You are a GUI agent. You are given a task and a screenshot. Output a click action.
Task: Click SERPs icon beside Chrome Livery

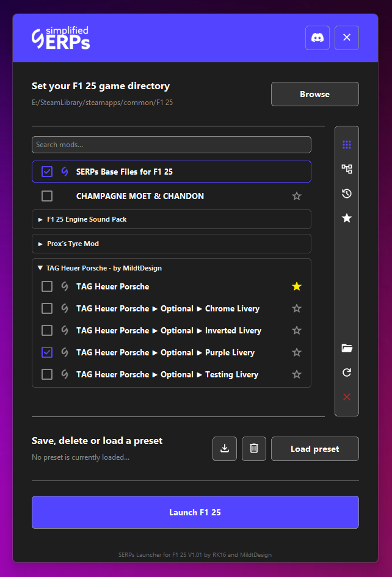click(65, 308)
